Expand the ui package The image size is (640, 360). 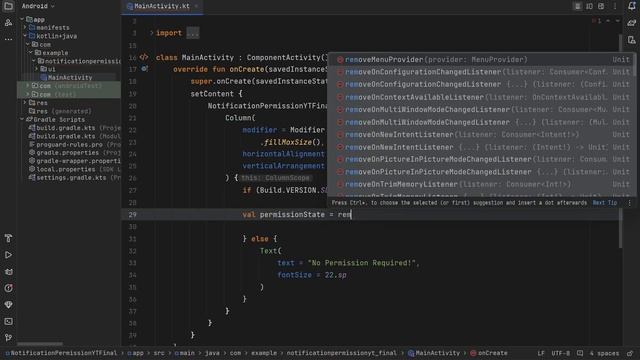37,69
